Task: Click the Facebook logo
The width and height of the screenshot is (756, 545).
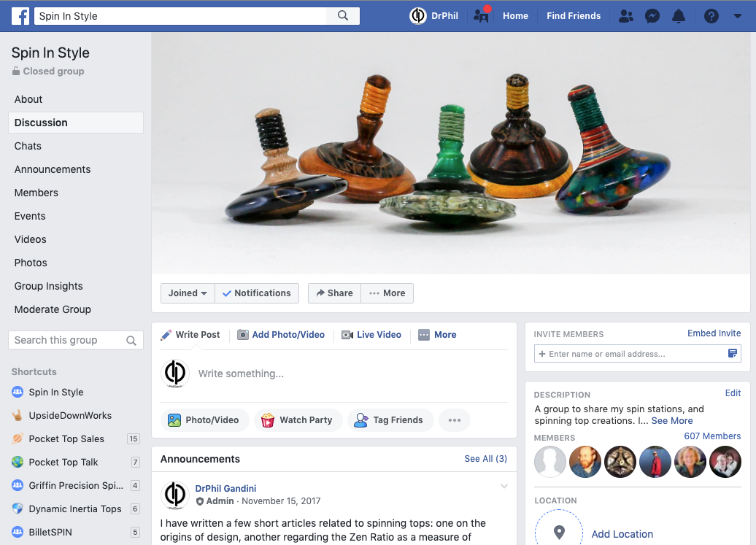Action: 20,15
